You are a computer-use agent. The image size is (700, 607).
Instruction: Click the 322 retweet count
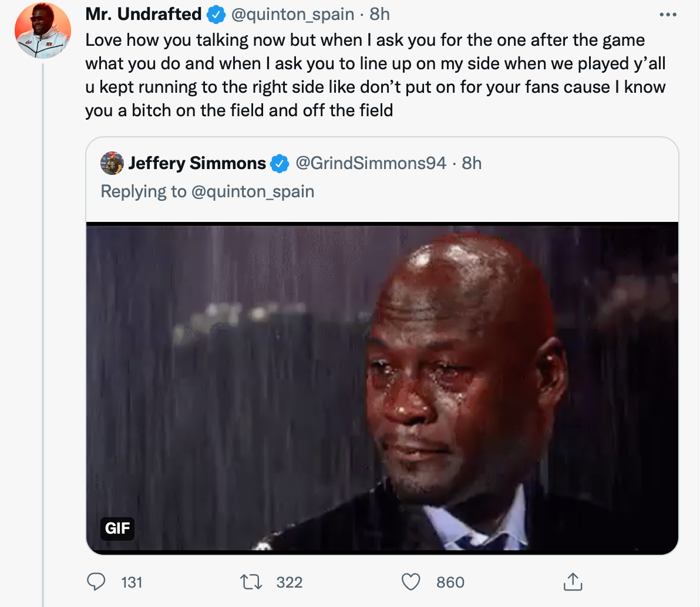[x=290, y=582]
